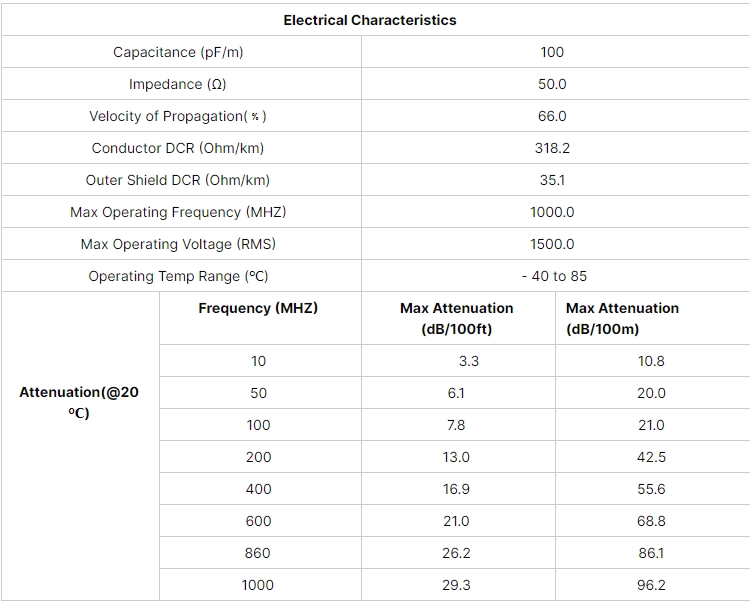Click the 96.2 dB/100m value at 1000 MHz
Image resolution: width=751 pixels, height=603 pixels.
pyautogui.click(x=651, y=585)
